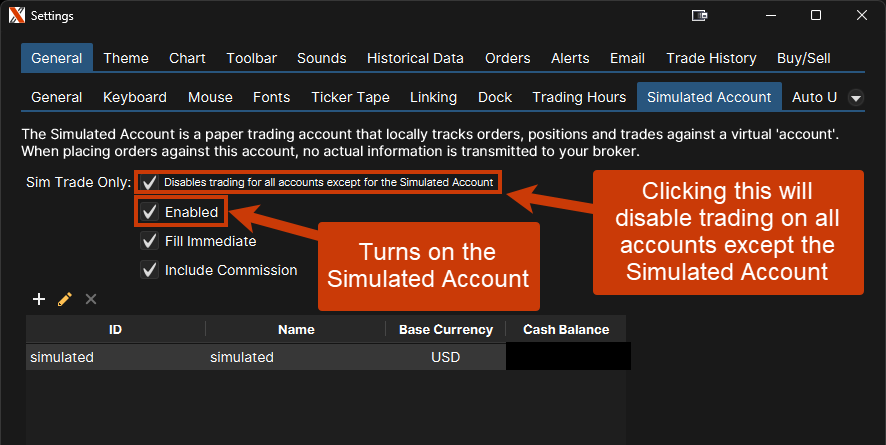Toggle the Sim Trade Only checkbox

(x=149, y=183)
